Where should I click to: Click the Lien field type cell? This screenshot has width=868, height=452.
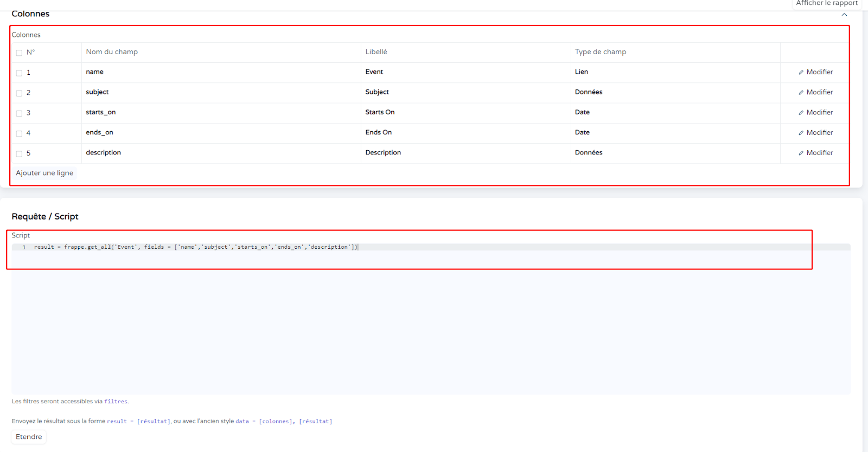582,72
